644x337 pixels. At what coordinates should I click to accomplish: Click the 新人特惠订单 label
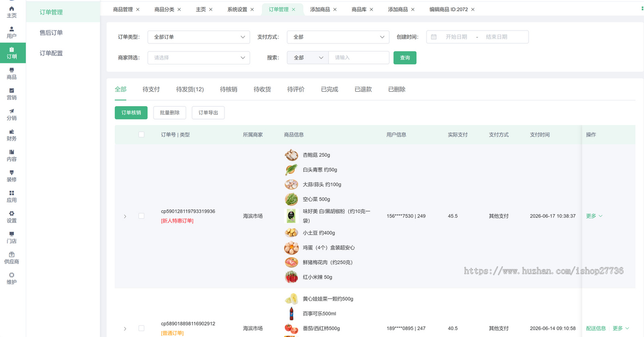[x=177, y=221]
